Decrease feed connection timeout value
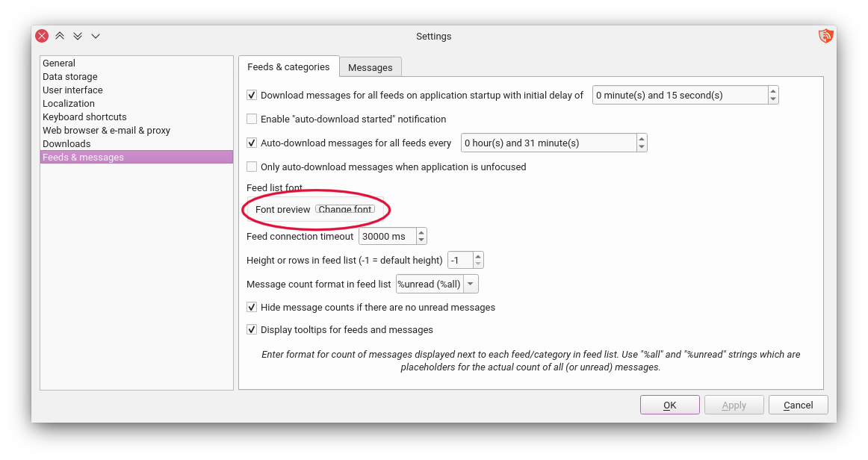868x460 pixels. click(x=421, y=240)
